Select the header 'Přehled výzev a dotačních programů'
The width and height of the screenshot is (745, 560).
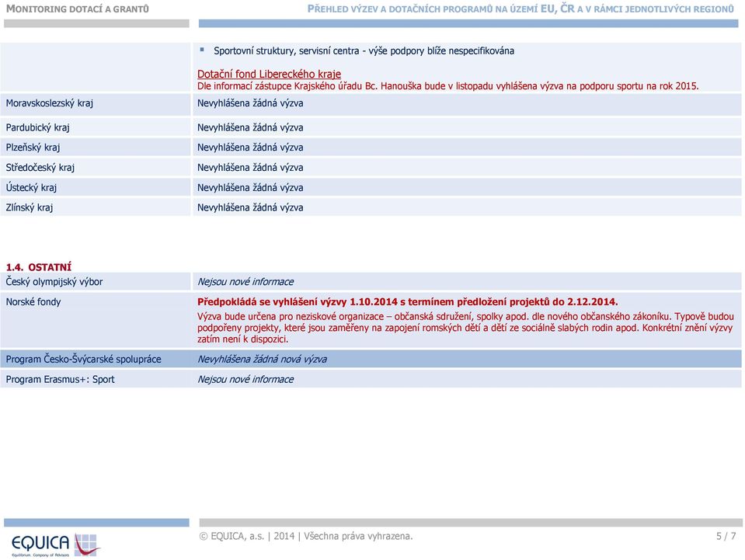point(520,9)
